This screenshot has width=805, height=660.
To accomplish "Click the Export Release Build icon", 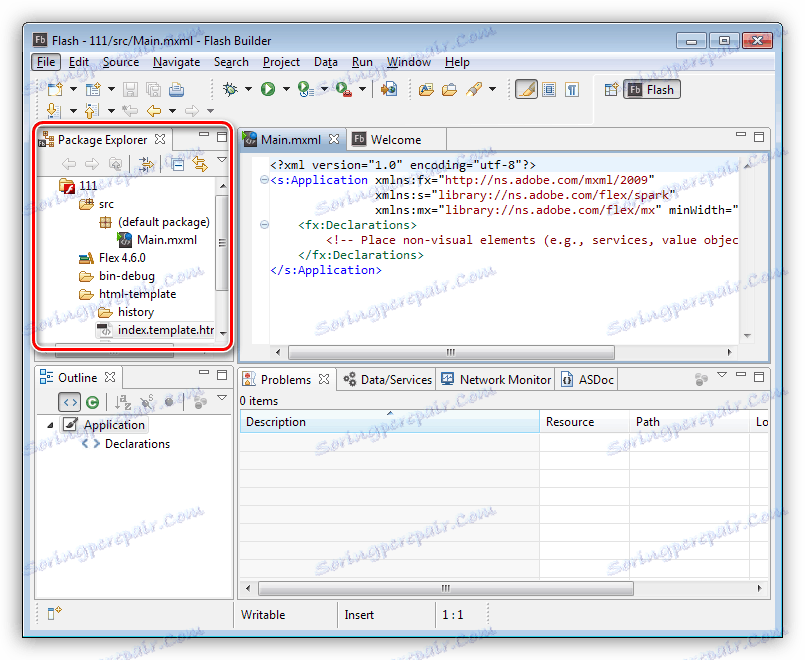I will pos(389,89).
